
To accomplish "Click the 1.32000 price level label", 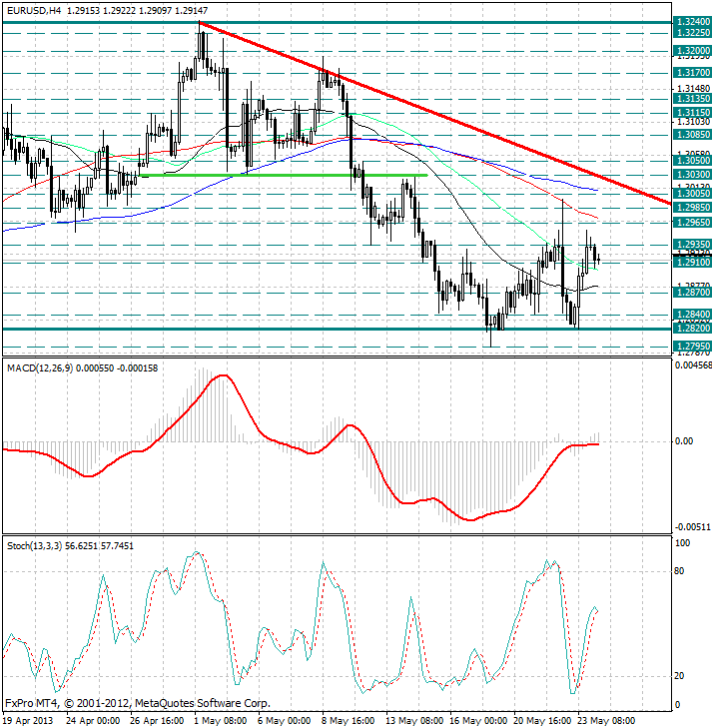I will (x=692, y=51).
